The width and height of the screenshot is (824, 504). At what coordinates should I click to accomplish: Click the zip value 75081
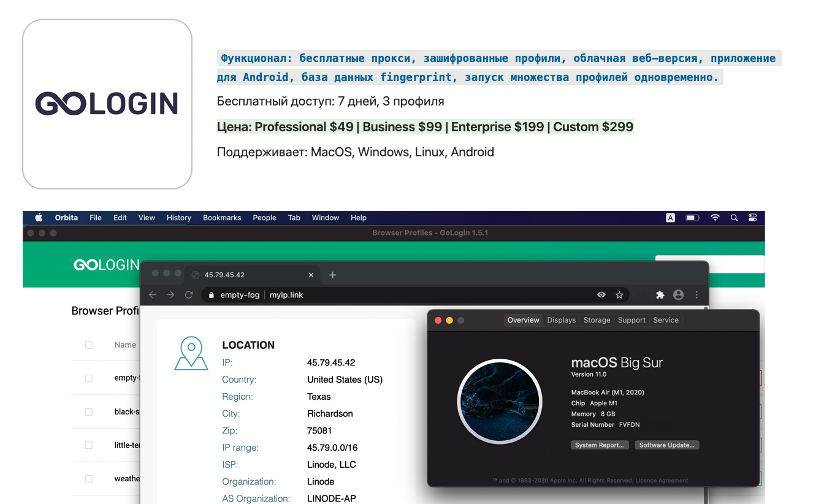[319, 430]
